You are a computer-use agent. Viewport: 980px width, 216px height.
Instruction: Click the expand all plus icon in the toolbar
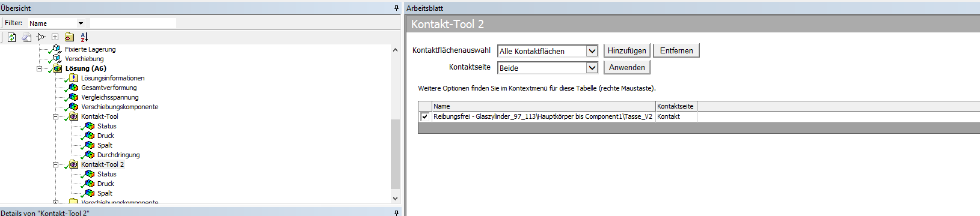(55, 37)
